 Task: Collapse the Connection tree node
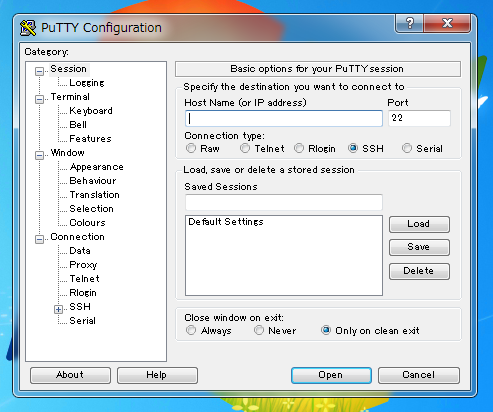[x=39, y=239]
